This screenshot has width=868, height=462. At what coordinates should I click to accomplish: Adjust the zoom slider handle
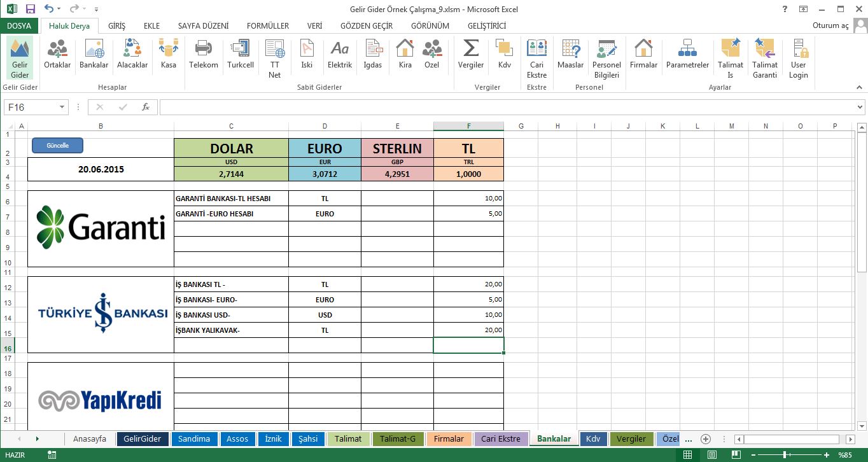pos(785,455)
